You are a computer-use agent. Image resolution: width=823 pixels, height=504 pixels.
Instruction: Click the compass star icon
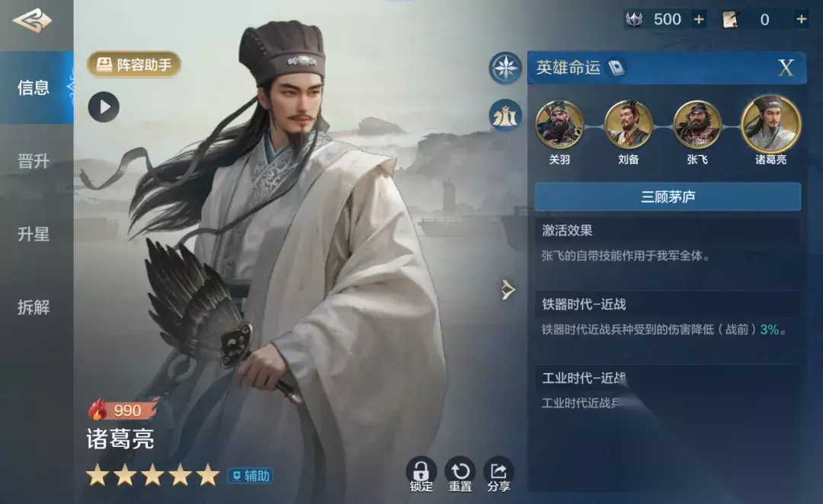click(505, 68)
